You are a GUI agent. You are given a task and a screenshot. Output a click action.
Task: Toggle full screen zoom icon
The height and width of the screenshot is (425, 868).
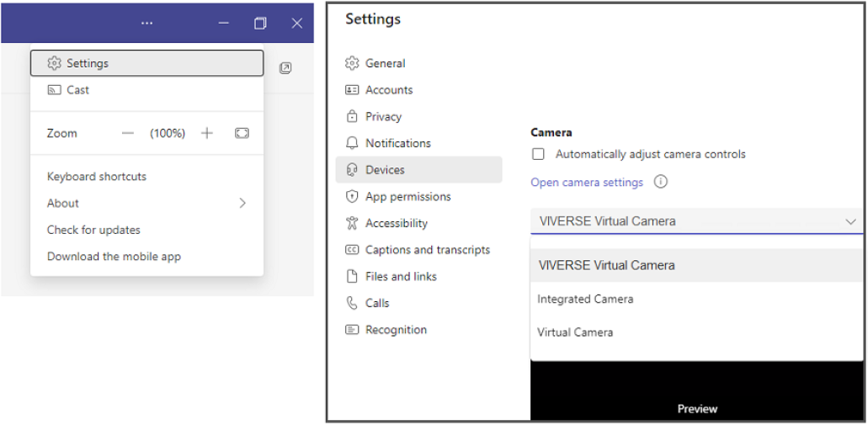pyautogui.click(x=242, y=133)
